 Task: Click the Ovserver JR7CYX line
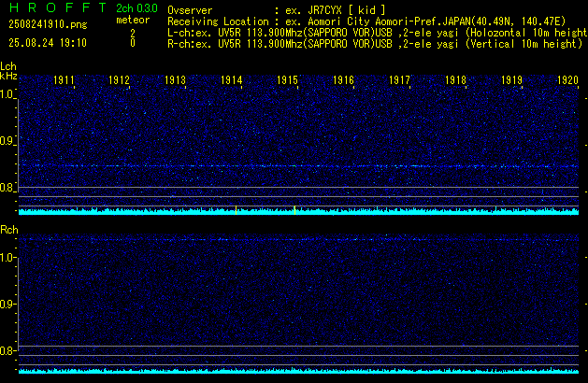point(277,10)
